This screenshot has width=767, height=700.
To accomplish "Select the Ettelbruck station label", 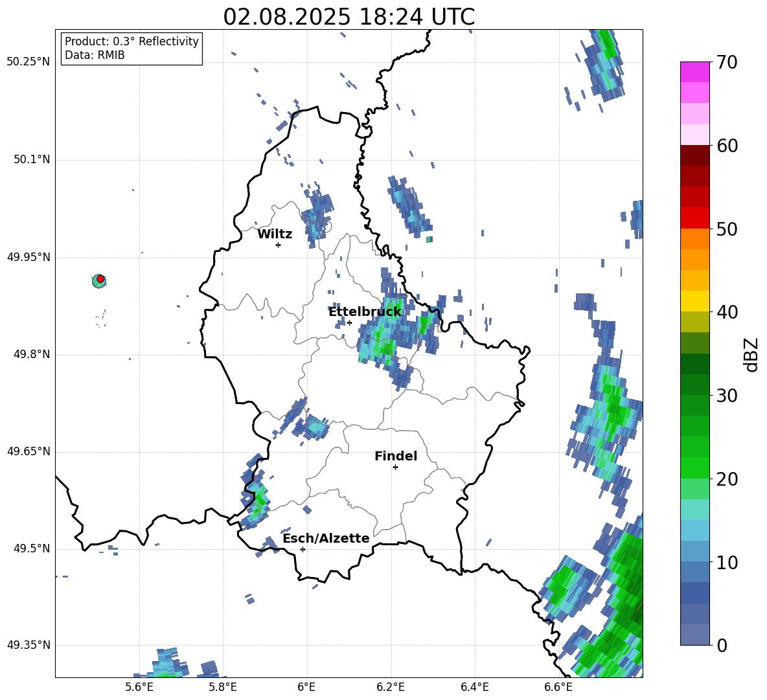I will [x=365, y=311].
